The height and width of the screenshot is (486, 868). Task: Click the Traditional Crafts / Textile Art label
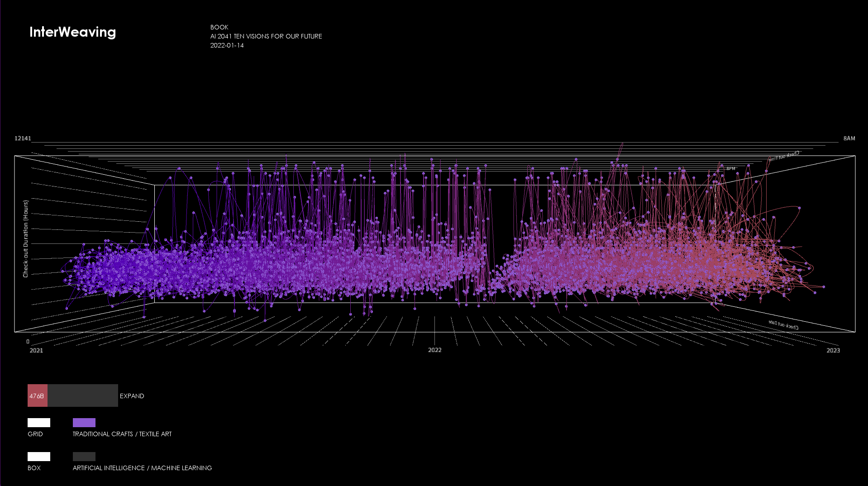coord(122,434)
